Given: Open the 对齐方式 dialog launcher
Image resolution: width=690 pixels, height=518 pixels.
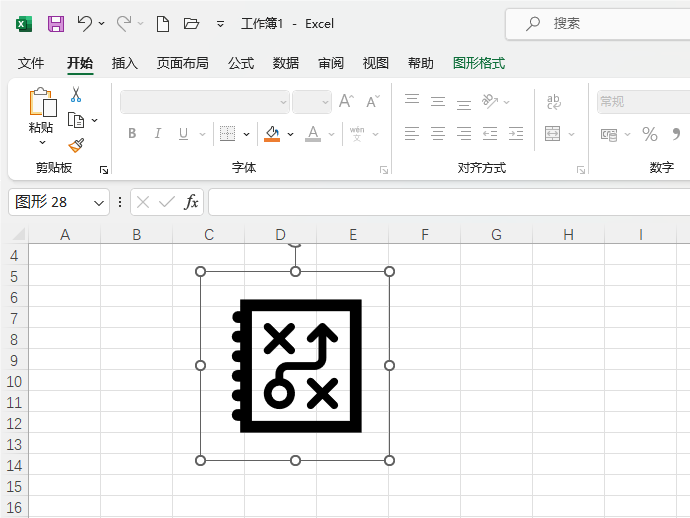Looking at the screenshot, I should (x=581, y=170).
